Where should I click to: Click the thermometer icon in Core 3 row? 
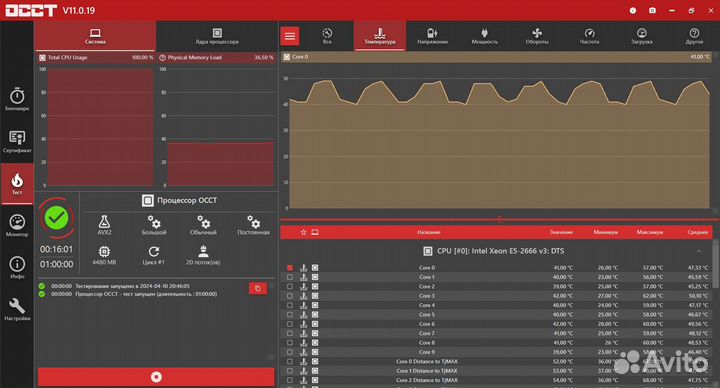coord(304,296)
